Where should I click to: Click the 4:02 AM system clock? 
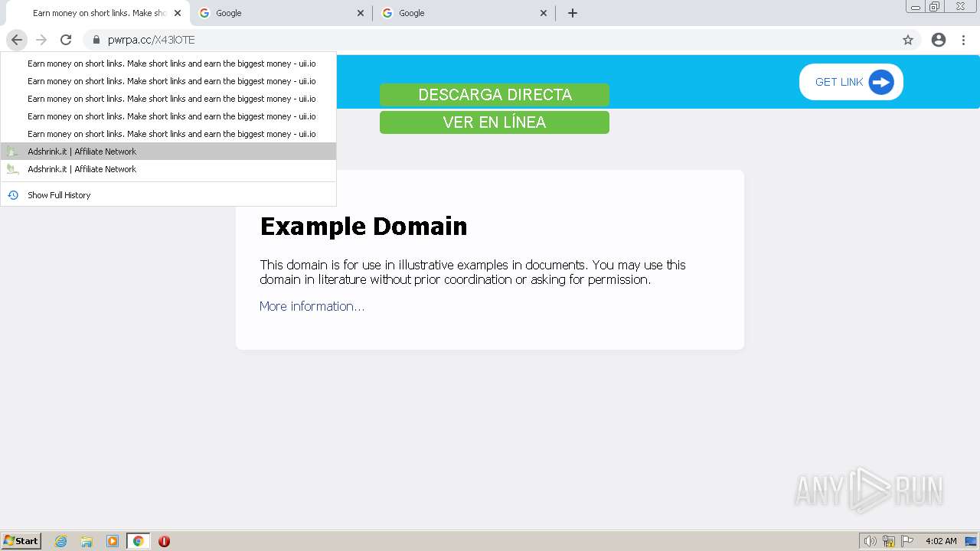(941, 541)
